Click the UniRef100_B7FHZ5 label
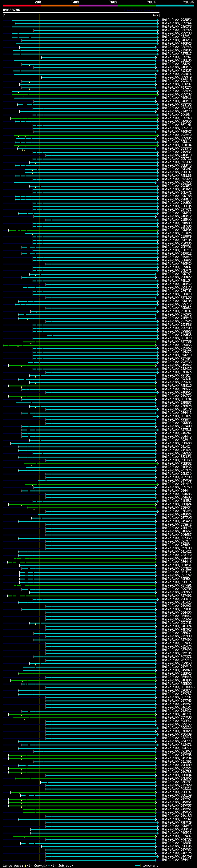Screen dimensions: 197x868 (x=177, y=372)
